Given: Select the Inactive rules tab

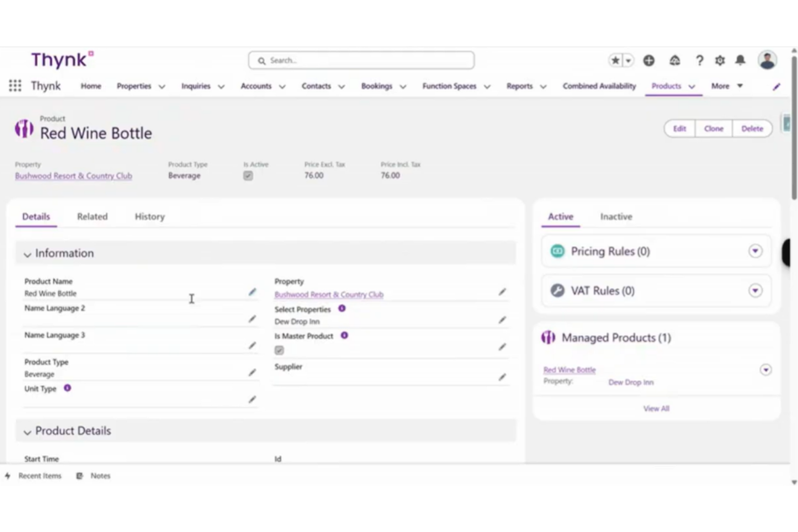Looking at the screenshot, I should [x=616, y=217].
